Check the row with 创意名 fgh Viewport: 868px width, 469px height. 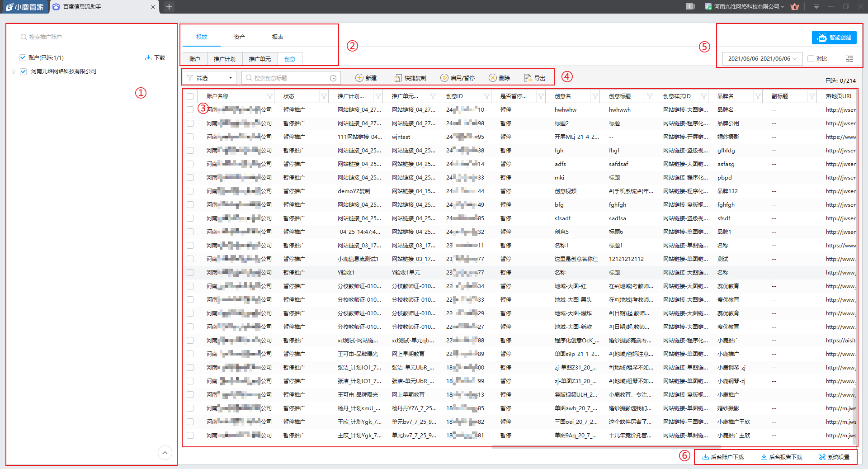click(190, 150)
